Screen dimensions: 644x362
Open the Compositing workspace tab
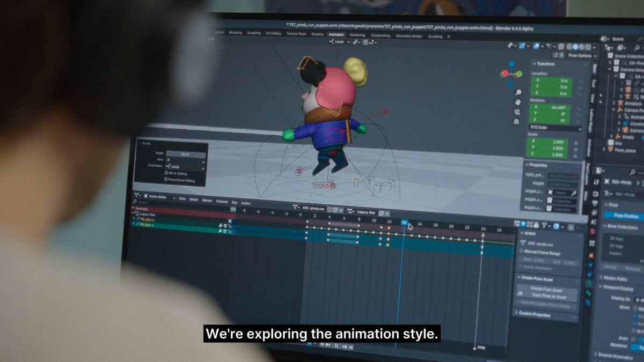coord(380,35)
